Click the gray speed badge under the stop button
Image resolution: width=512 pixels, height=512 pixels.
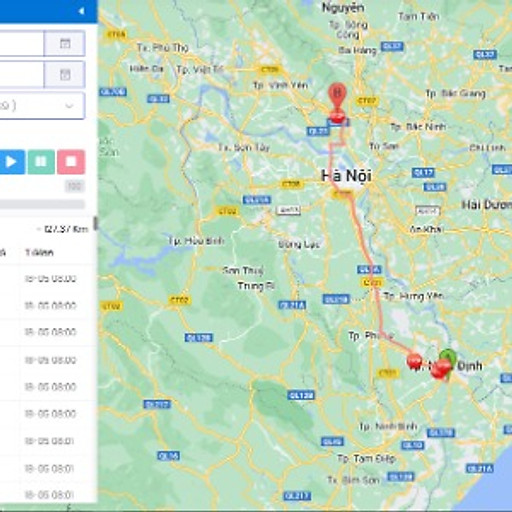coord(75,186)
